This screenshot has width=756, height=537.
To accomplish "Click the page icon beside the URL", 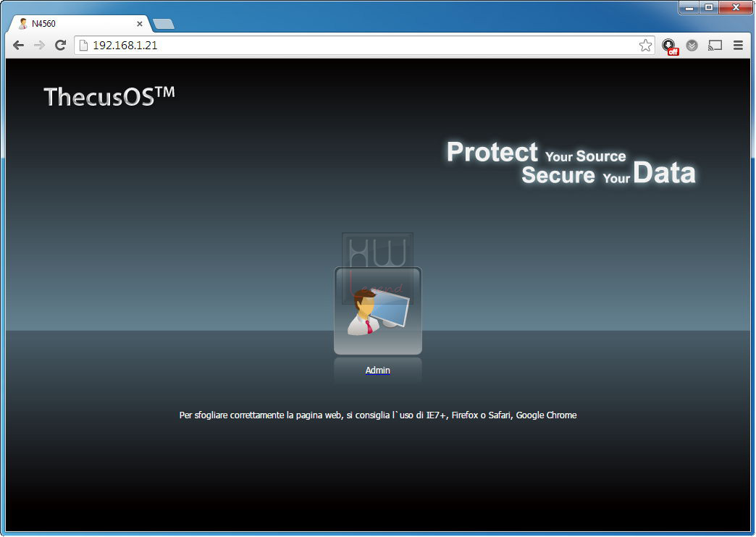I will click(x=83, y=46).
